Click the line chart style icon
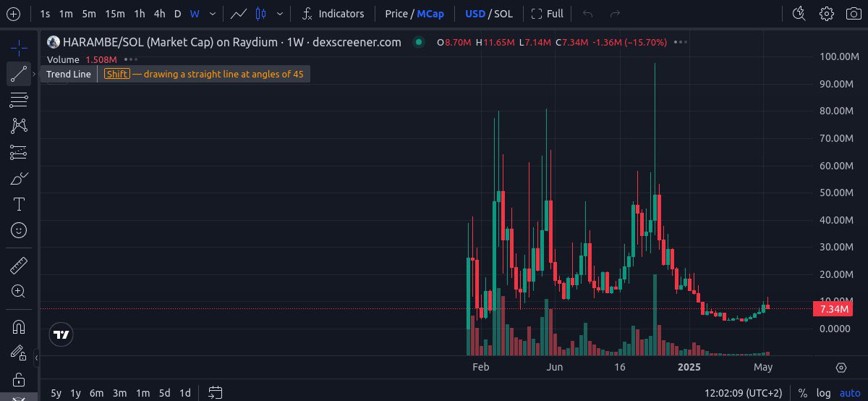The height and width of the screenshot is (401, 868). (x=239, y=14)
